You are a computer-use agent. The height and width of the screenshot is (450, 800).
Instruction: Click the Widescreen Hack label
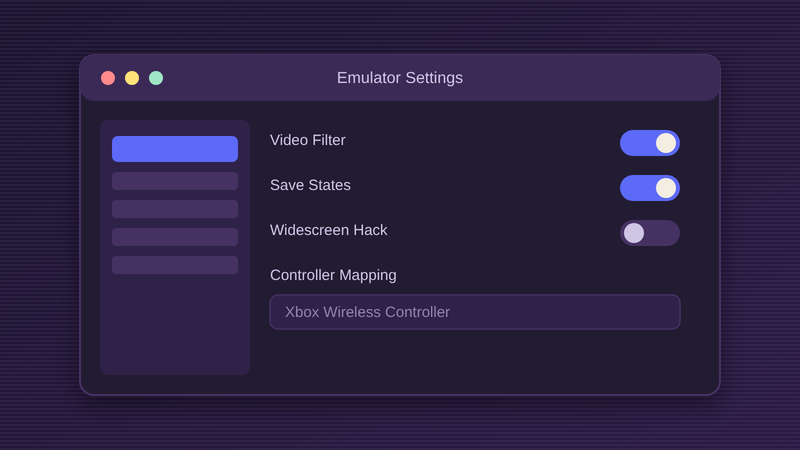click(x=329, y=230)
